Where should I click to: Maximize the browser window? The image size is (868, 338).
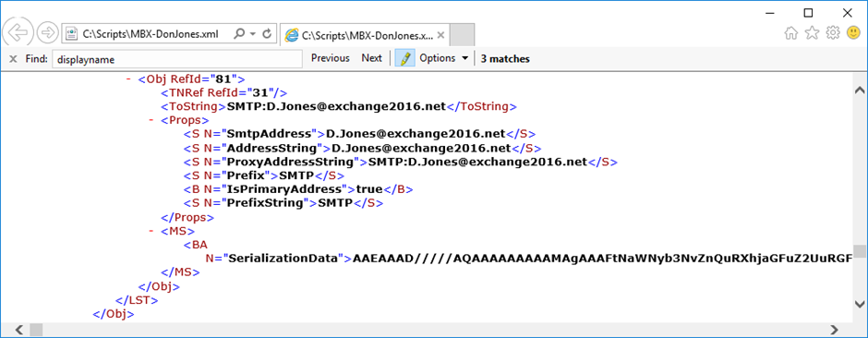coord(808,12)
